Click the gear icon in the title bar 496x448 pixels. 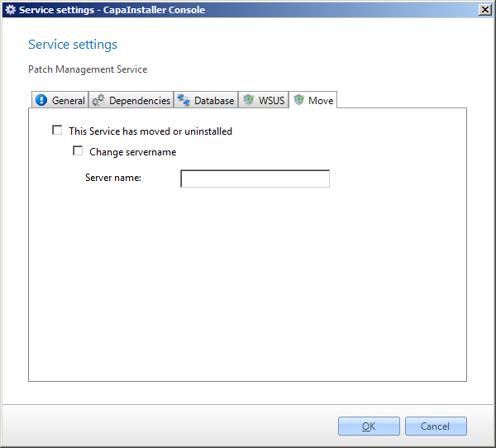(11, 10)
